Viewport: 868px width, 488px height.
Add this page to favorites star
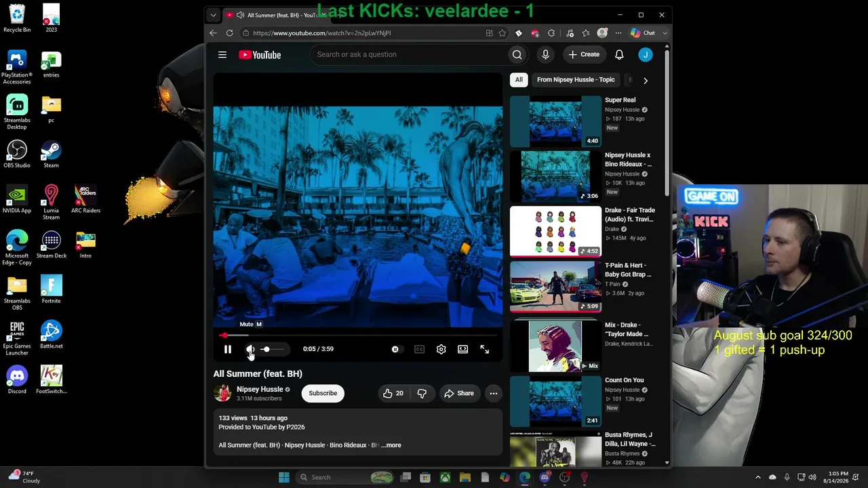coord(502,33)
